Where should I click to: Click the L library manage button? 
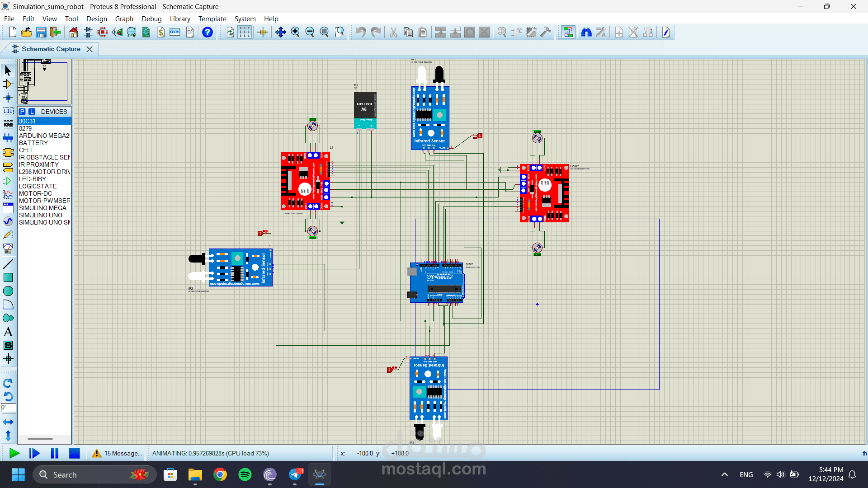[x=32, y=112]
